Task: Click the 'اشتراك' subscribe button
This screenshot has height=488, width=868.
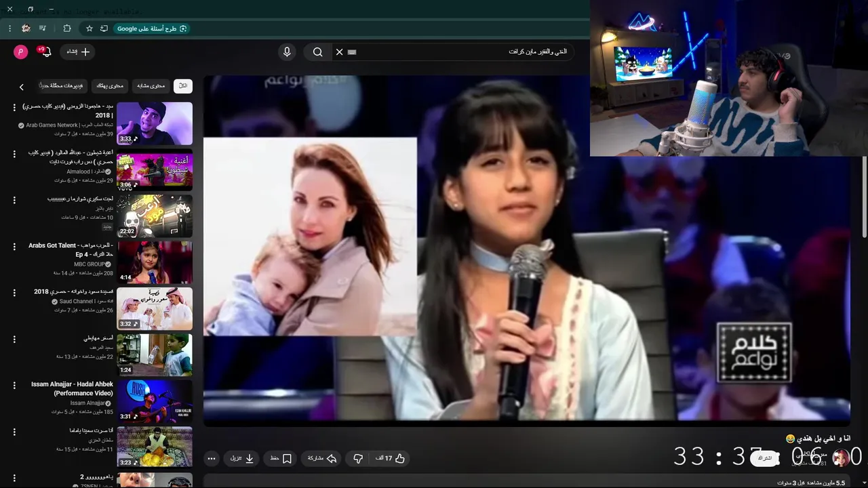Action: coord(765,458)
